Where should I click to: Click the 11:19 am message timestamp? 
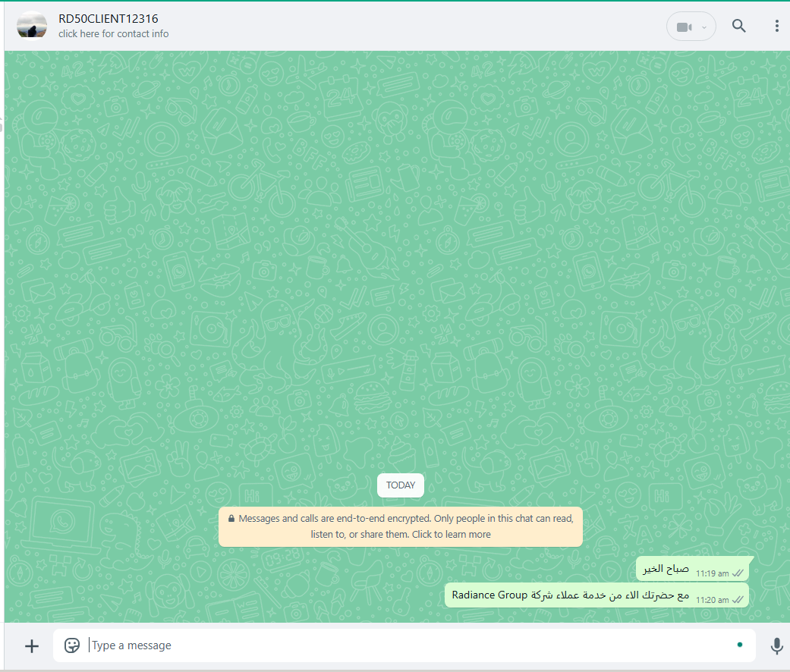[712, 573]
